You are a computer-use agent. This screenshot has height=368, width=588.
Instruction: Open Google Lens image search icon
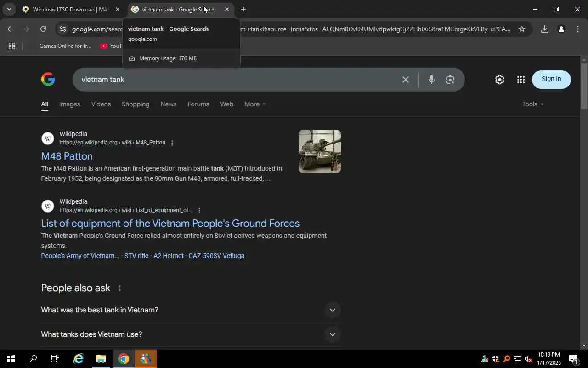tap(450, 80)
